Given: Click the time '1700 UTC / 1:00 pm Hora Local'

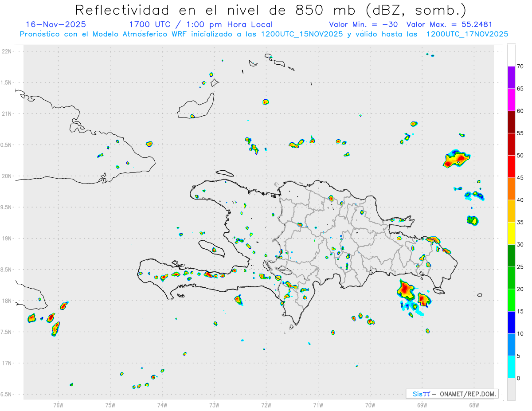Looking at the screenshot, I should (x=201, y=24).
